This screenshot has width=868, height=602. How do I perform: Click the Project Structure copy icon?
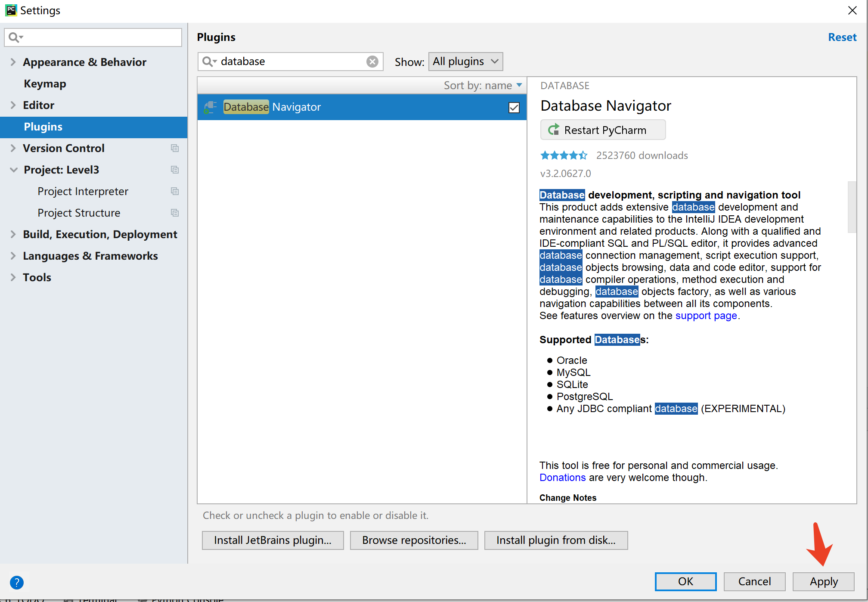(x=174, y=213)
